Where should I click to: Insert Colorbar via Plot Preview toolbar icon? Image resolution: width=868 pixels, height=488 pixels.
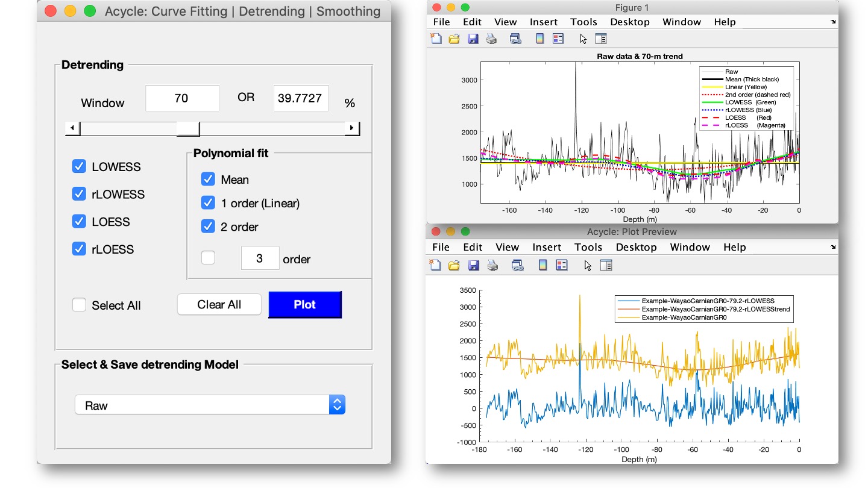(x=542, y=264)
